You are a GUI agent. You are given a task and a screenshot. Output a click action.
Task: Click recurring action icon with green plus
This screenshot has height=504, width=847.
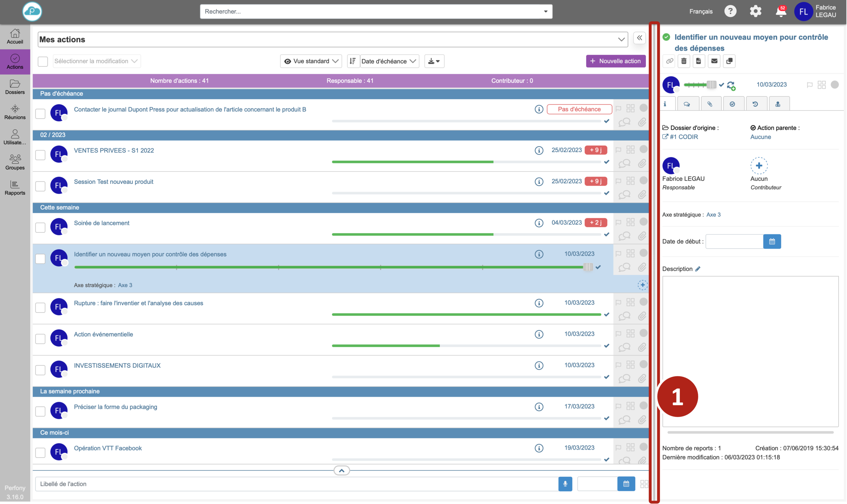point(731,86)
